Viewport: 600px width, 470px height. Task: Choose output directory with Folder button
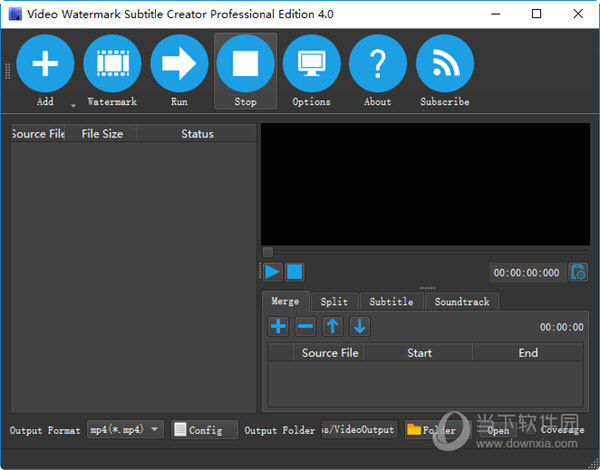[436, 430]
